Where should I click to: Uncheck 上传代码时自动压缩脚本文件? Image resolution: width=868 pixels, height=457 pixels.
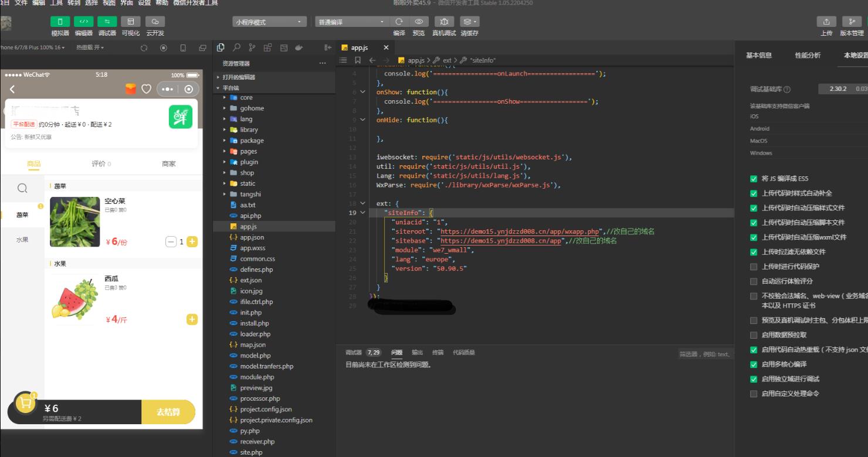pos(754,223)
